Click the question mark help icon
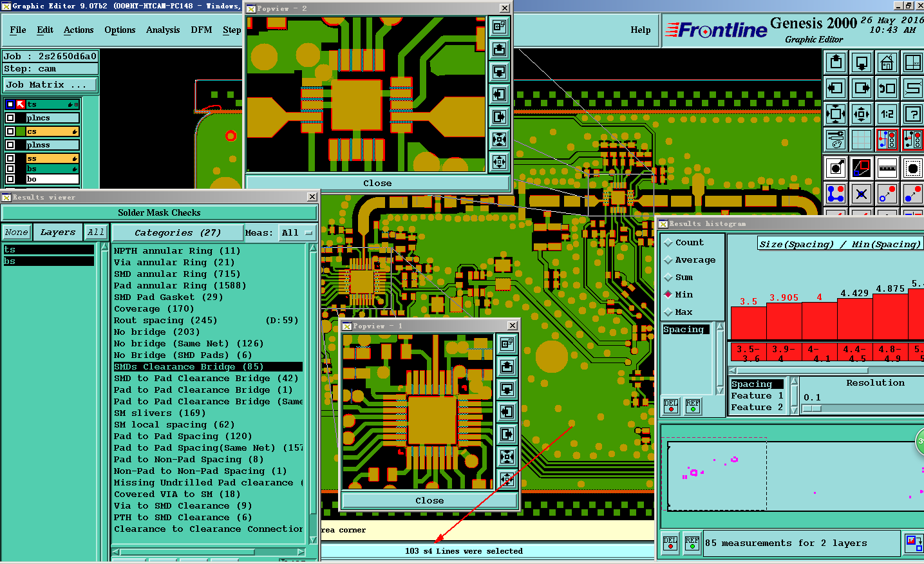This screenshot has height=564, width=924. (913, 114)
